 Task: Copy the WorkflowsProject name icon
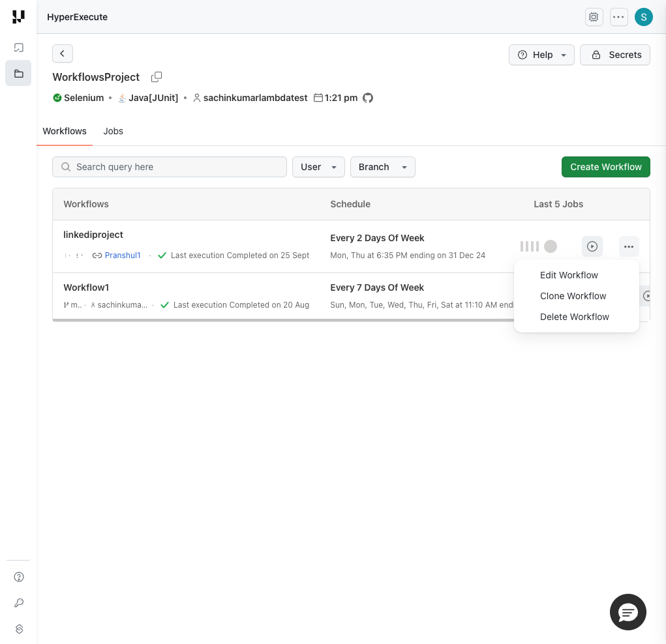(x=157, y=77)
